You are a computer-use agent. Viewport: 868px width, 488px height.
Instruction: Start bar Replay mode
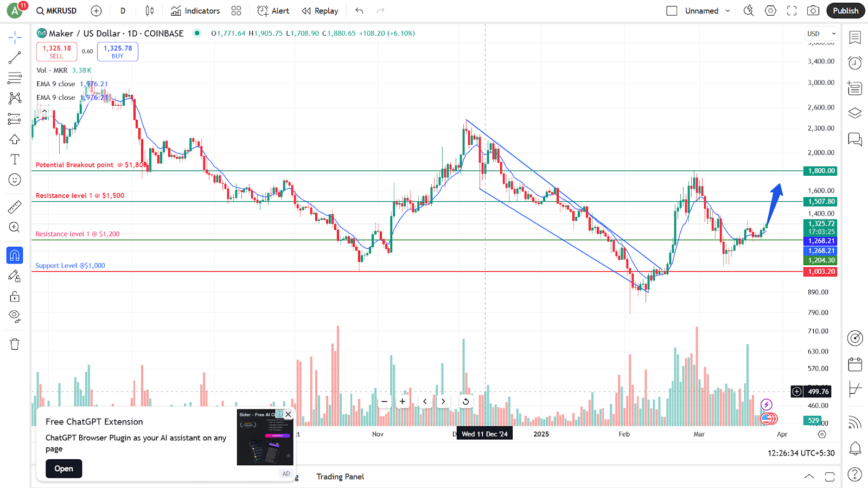tap(320, 11)
